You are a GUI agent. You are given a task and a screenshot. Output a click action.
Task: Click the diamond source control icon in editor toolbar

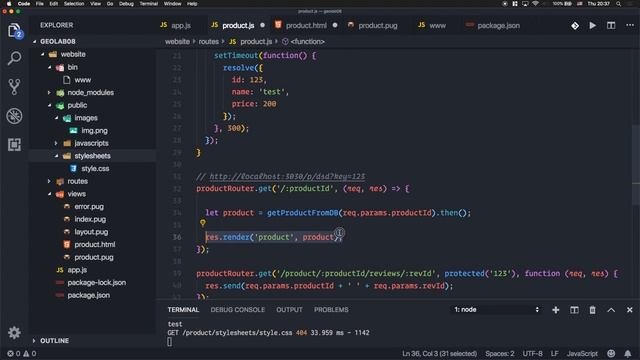tap(575, 26)
